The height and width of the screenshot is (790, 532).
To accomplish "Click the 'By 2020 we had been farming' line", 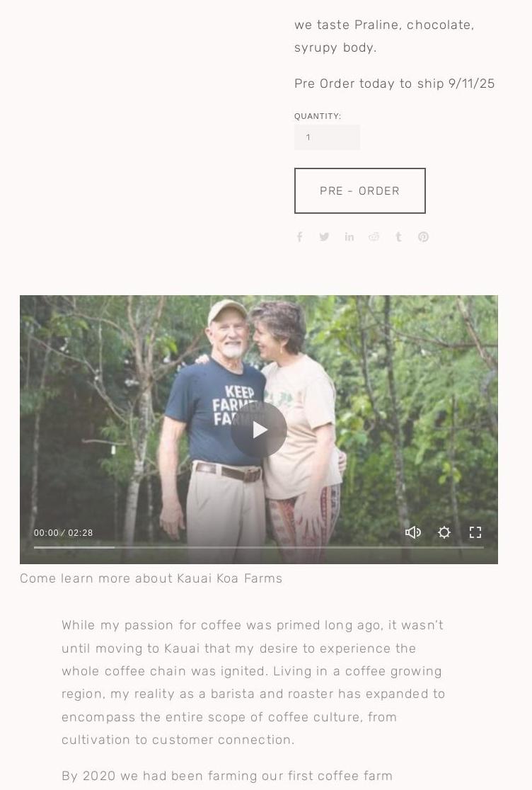I will [227, 776].
